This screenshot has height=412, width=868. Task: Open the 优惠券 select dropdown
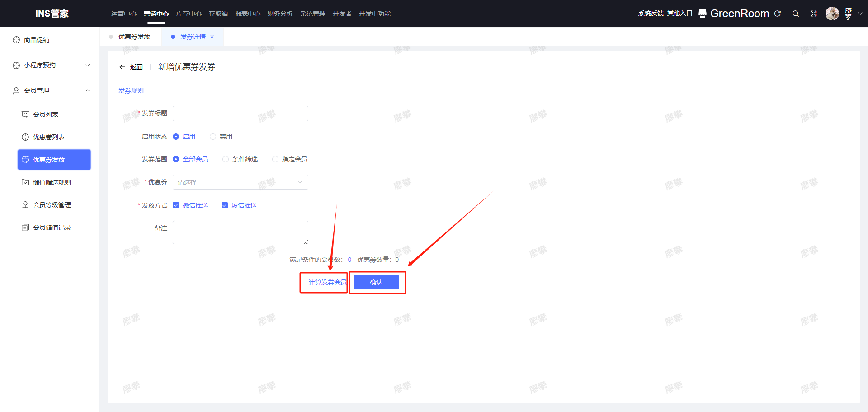240,182
